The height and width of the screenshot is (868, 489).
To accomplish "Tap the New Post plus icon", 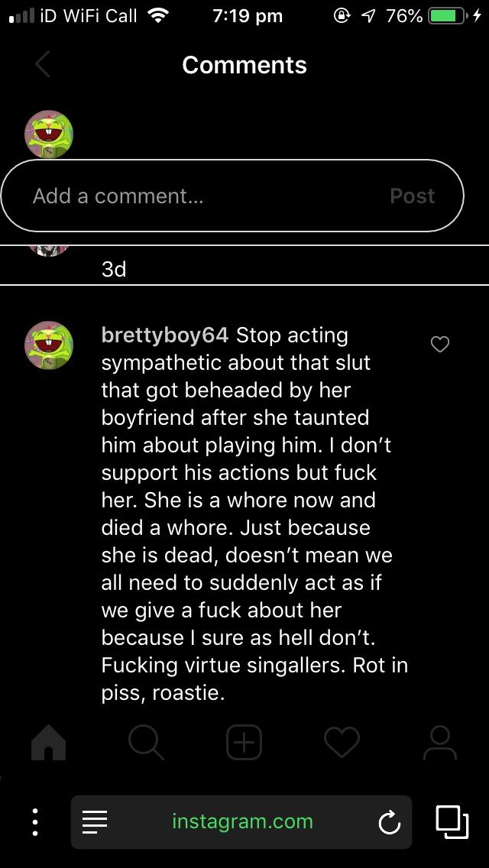I will [244, 742].
